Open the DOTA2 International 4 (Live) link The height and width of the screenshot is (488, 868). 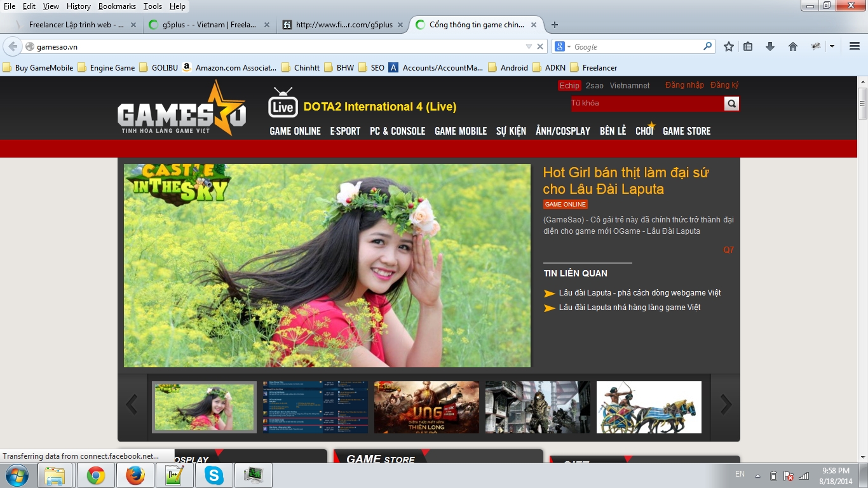(380, 107)
